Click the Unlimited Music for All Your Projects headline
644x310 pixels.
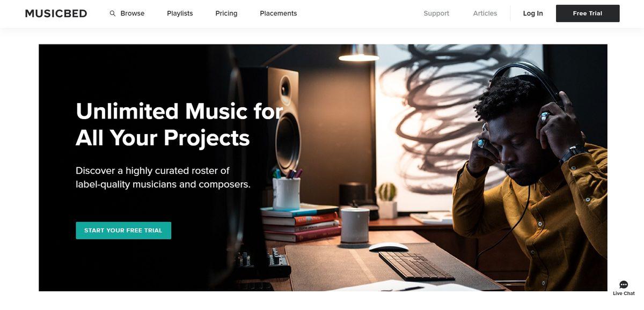[180, 124]
